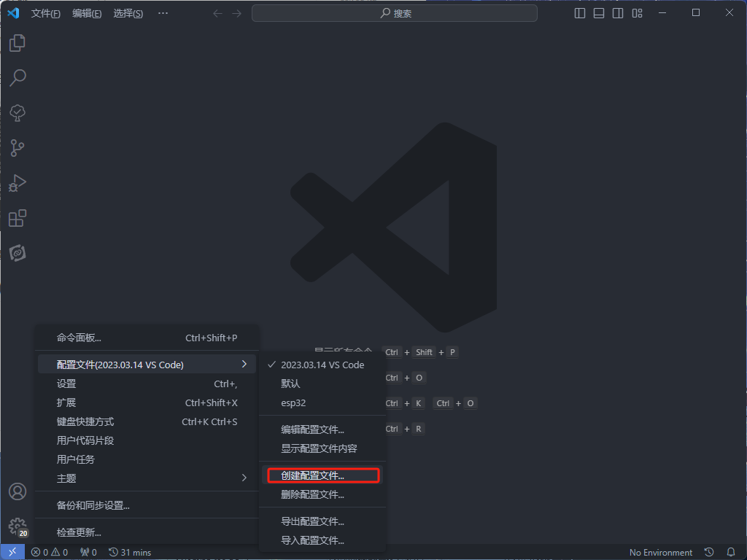
Task: Show errors and warnings in status bar
Action: coord(50,553)
